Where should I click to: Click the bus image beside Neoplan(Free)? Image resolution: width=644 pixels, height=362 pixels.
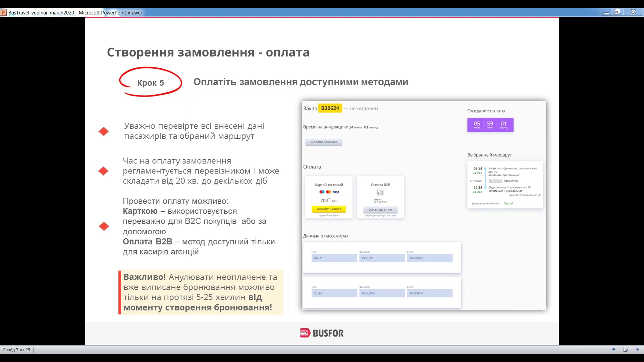(x=495, y=181)
